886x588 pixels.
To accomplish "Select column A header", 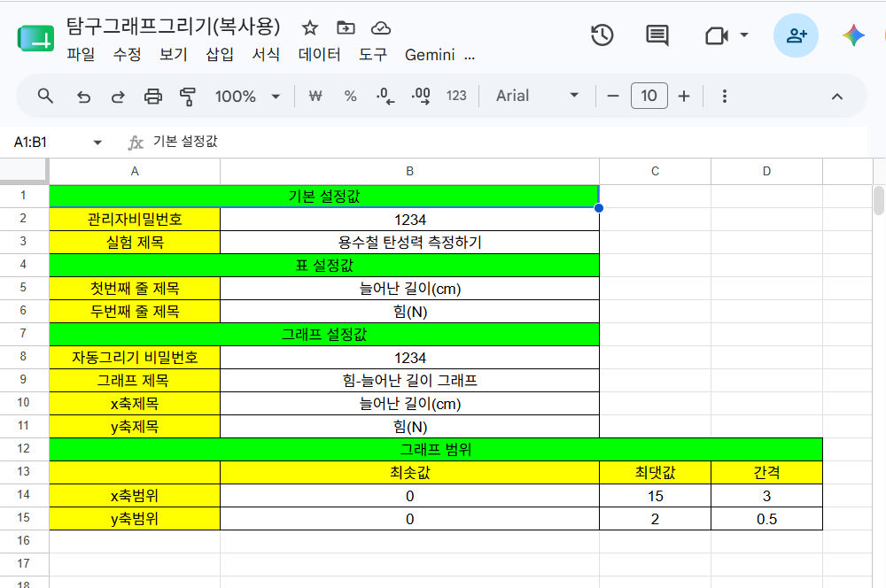I will point(135,171).
